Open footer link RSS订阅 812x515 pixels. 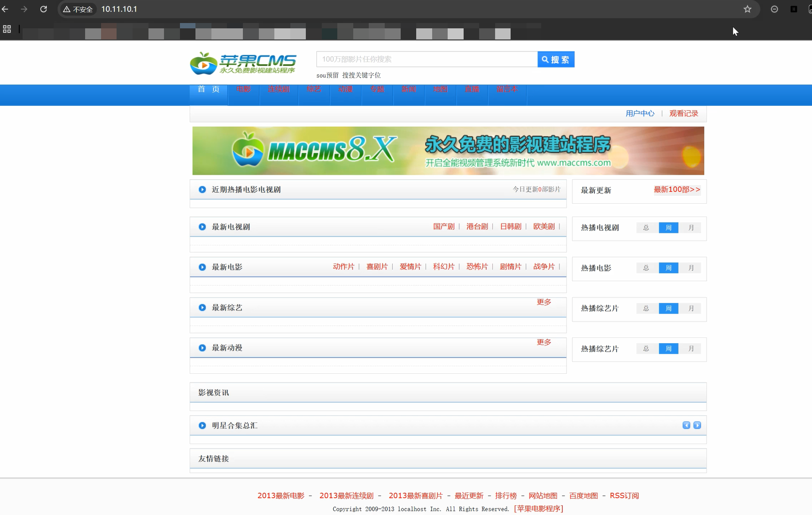point(625,496)
